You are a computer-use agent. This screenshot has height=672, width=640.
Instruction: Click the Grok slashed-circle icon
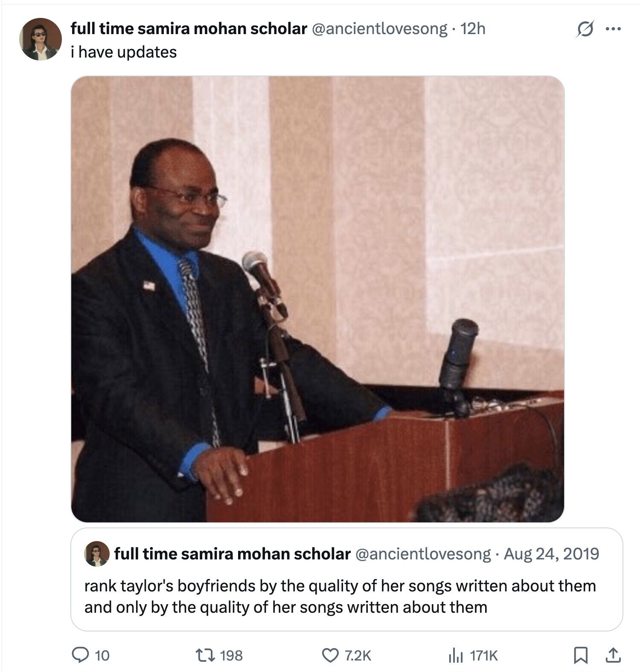pos(585,29)
